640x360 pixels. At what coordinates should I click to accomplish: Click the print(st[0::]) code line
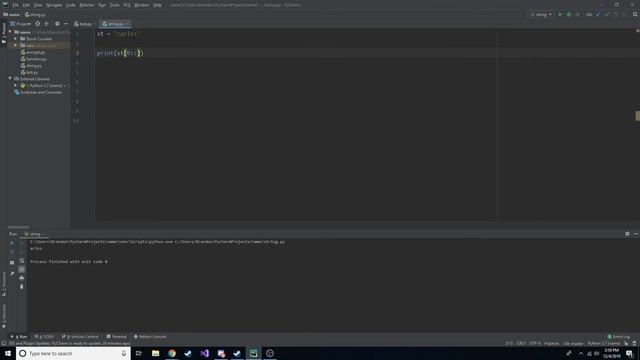coord(120,53)
